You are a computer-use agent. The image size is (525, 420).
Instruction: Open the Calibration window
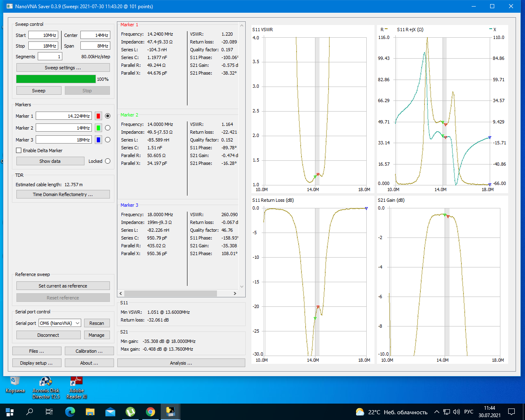tap(89, 351)
